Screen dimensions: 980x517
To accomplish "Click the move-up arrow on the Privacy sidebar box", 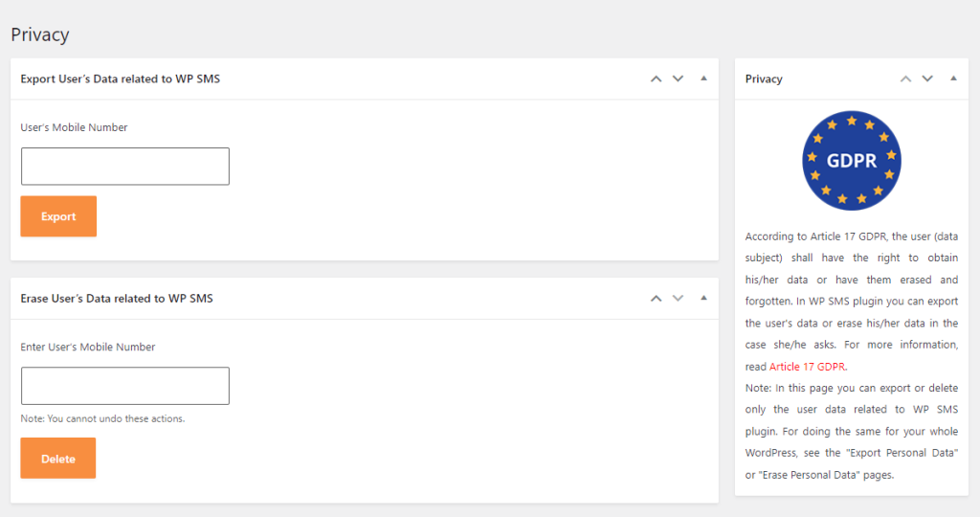I will [905, 79].
